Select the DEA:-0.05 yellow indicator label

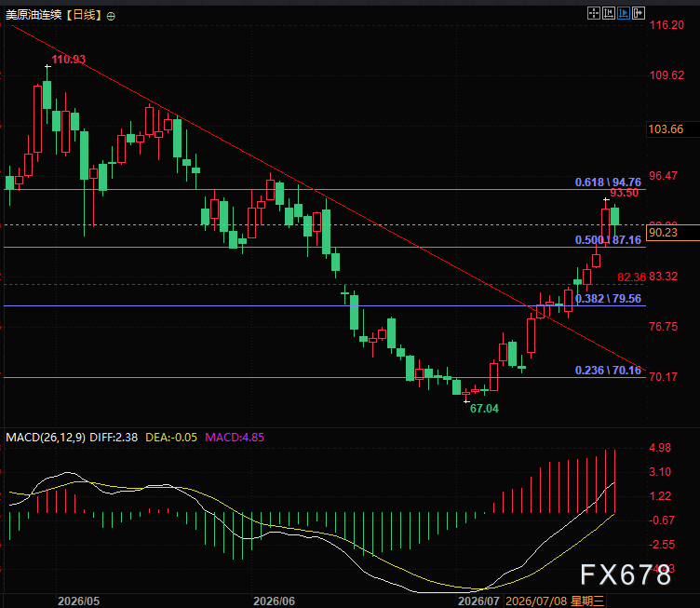coord(171,437)
